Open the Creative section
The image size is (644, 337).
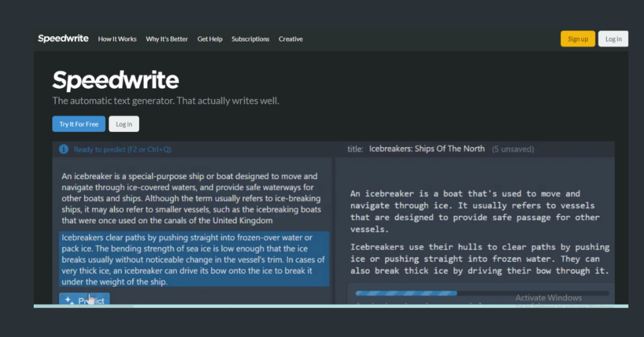point(291,39)
